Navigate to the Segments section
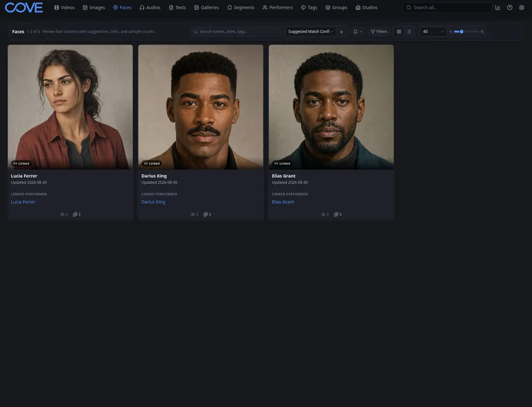 click(x=241, y=8)
